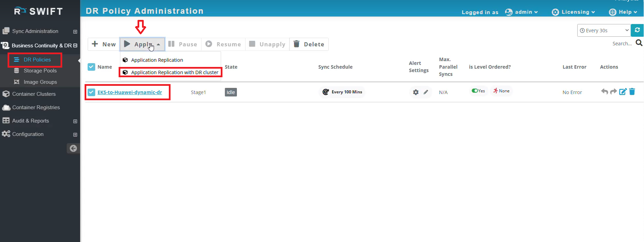Click the undo arrow in the Actions column

[604, 92]
